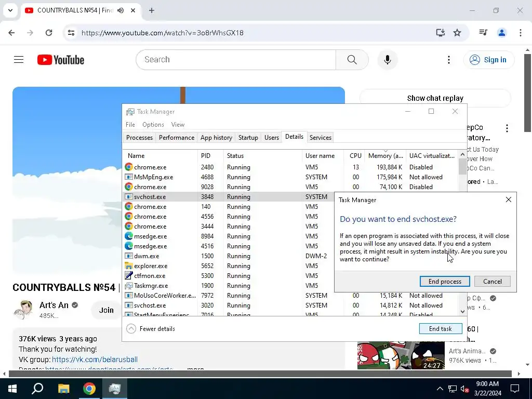
Task: Select the MsMpEng.exe process row
Action: coord(290,177)
